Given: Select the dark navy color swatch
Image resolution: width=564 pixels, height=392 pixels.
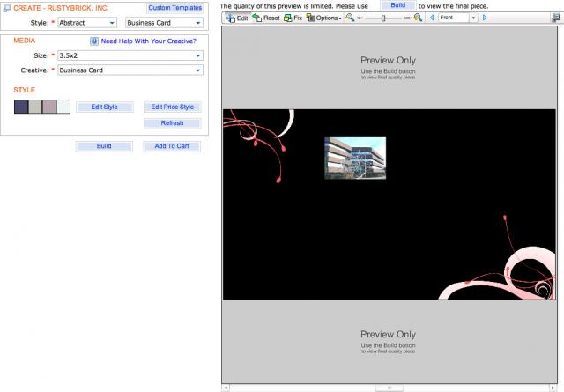Looking at the screenshot, I should pos(21,107).
